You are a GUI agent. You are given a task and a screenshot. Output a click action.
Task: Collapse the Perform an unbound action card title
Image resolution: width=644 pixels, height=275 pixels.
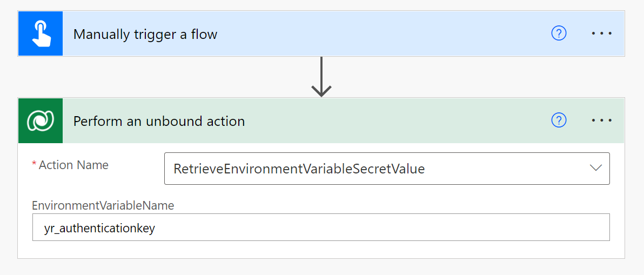tap(159, 122)
